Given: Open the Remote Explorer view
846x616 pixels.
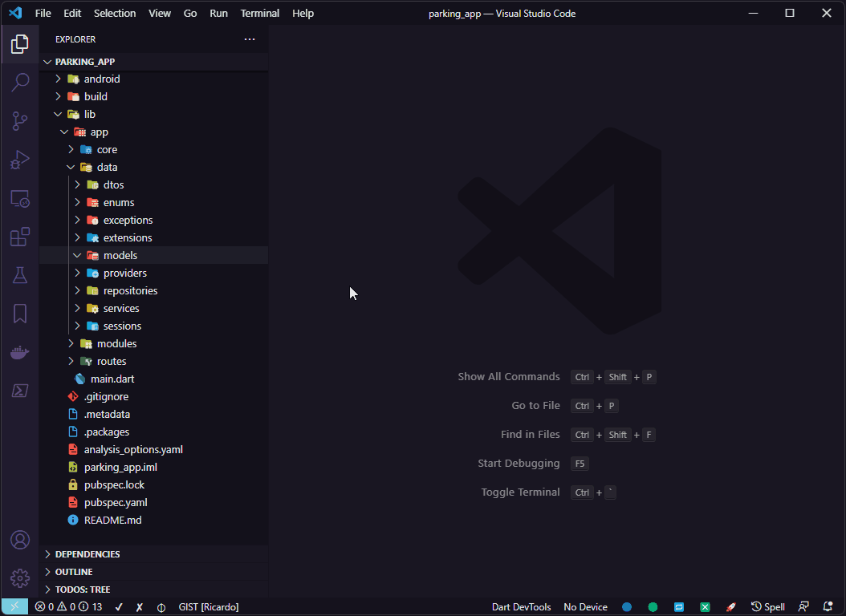Looking at the screenshot, I should [20, 199].
